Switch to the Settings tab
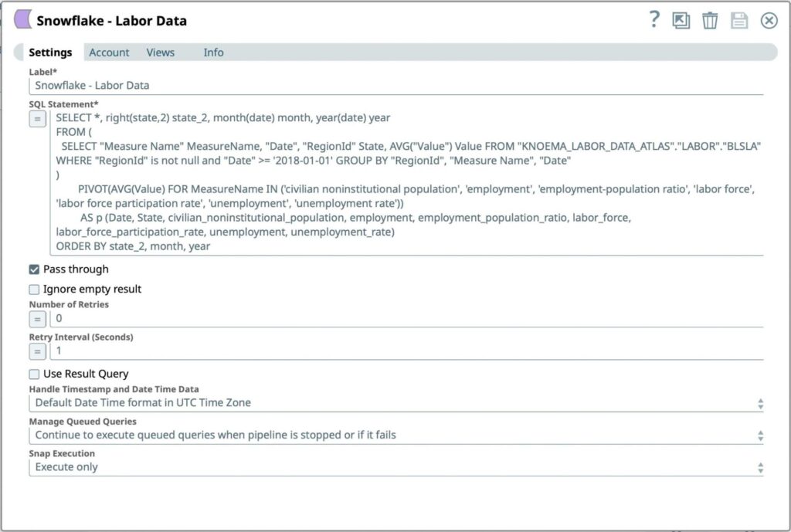Screen dimensions: 791x532 [x=50, y=53]
